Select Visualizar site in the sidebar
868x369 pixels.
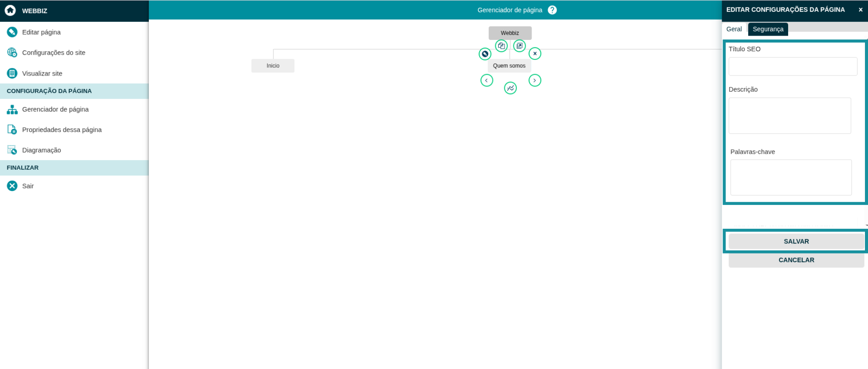(x=42, y=73)
